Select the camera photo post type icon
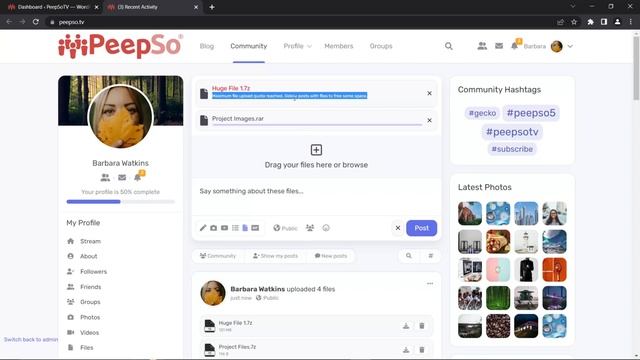 [213, 228]
